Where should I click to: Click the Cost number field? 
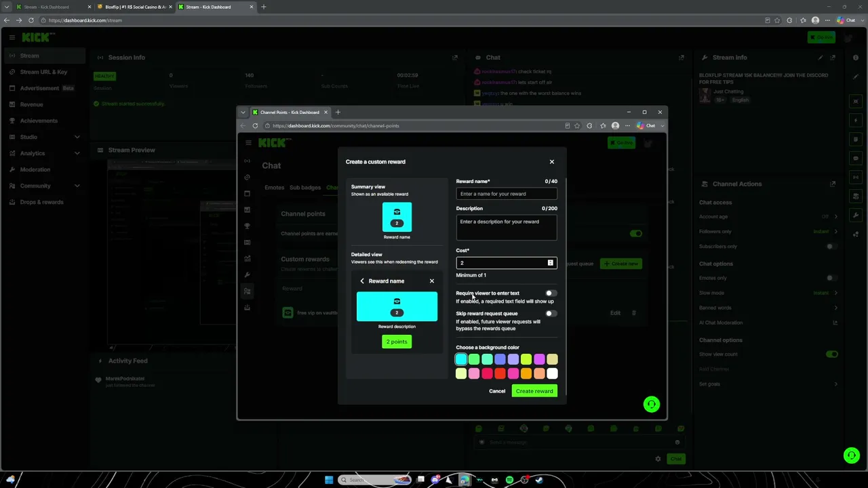coord(507,263)
